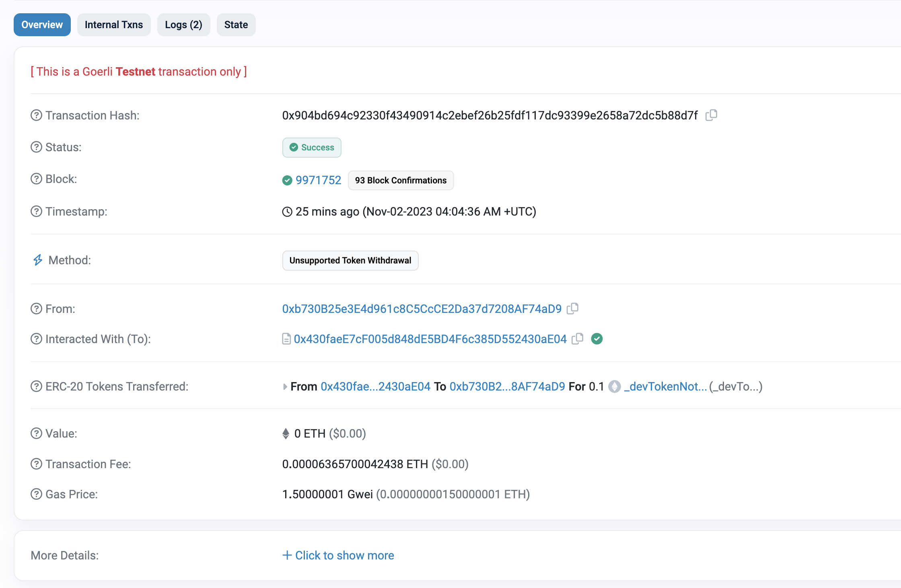
Task: Click the verified contract green checkmark
Action: tap(597, 339)
